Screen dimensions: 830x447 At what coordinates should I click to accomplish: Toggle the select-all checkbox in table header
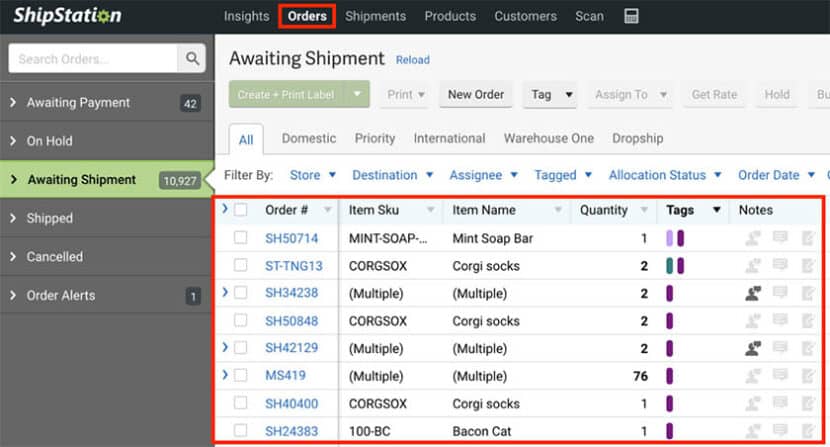pyautogui.click(x=241, y=210)
